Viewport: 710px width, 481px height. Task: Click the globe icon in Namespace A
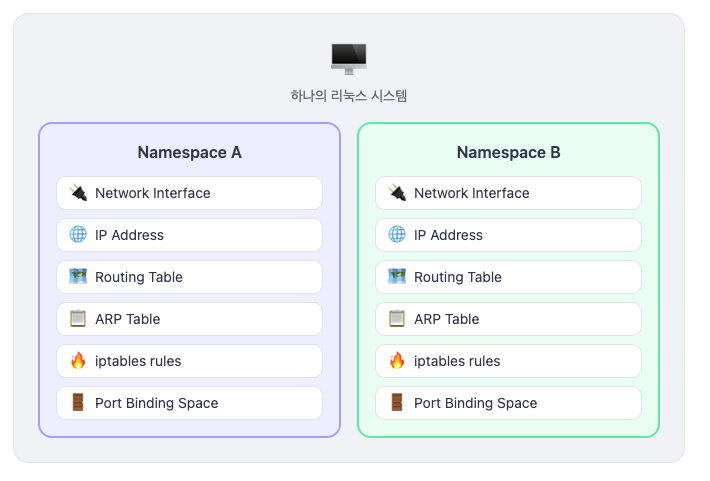[x=78, y=235]
